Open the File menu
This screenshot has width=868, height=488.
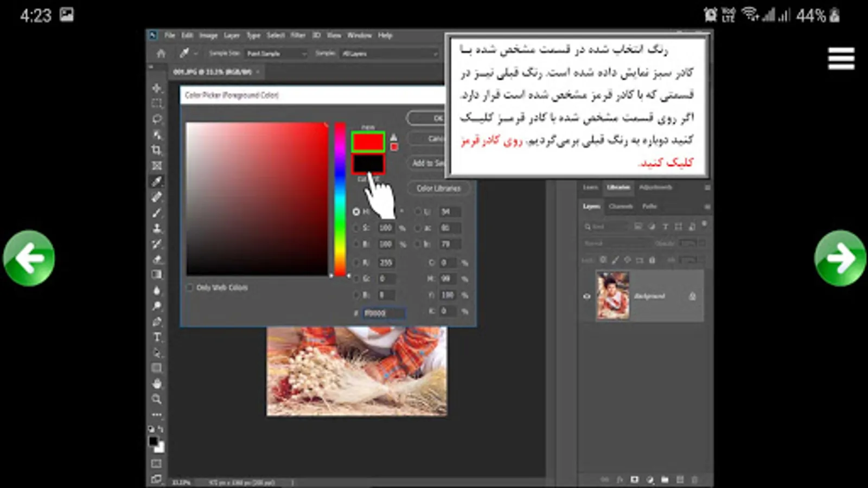(x=170, y=35)
